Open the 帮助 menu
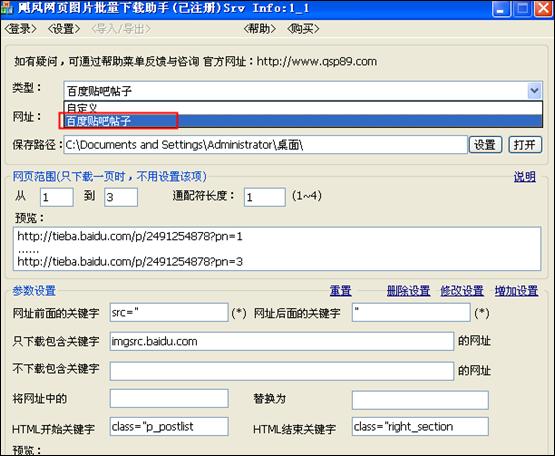The image size is (555, 456). [259, 29]
